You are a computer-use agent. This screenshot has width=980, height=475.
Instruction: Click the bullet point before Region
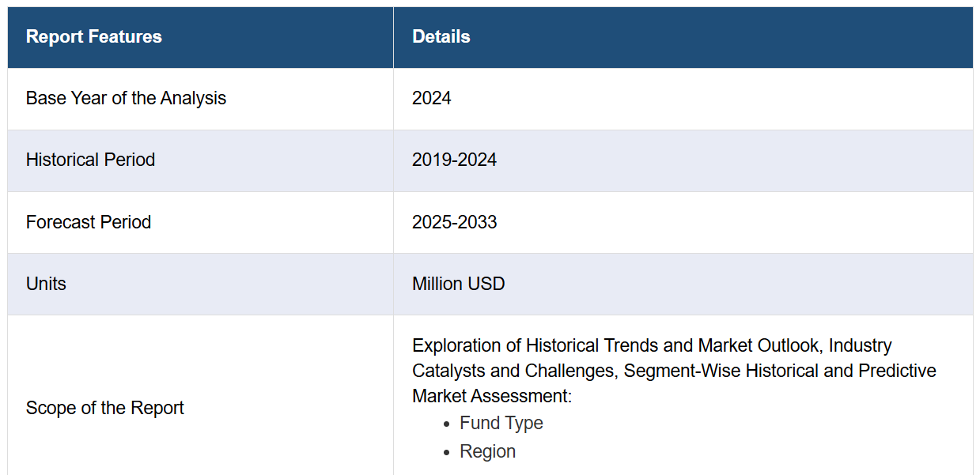pos(447,453)
